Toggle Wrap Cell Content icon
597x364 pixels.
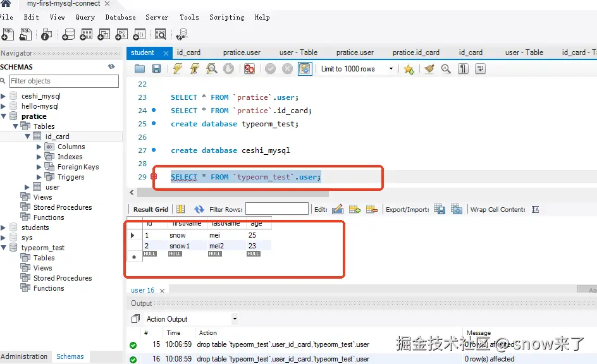pyautogui.click(x=535, y=209)
